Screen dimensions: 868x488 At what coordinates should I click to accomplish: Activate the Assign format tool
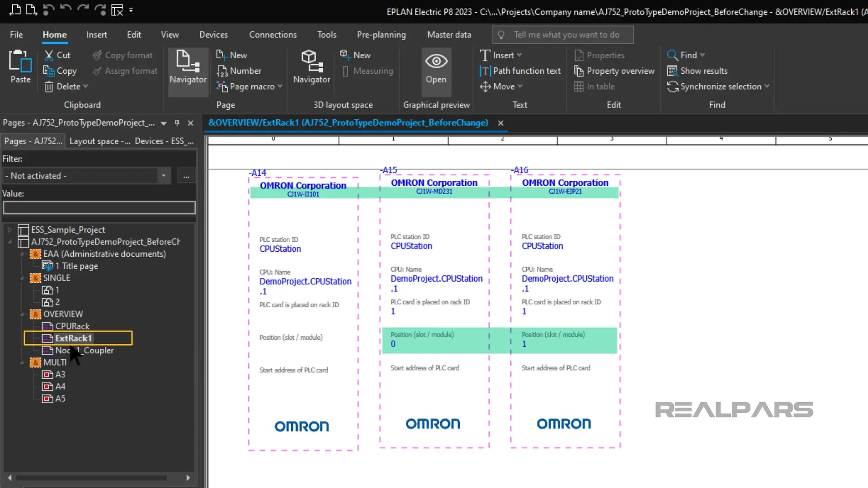click(x=125, y=70)
